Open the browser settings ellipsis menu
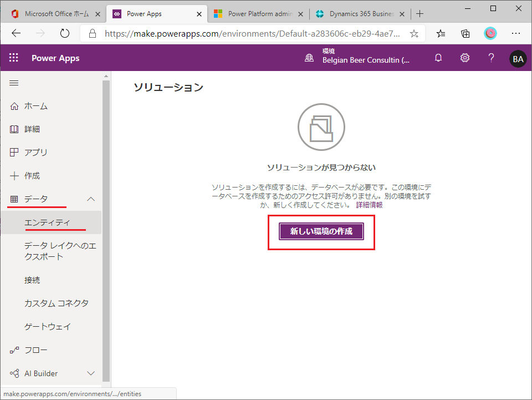This screenshot has height=400, width=532. (516, 33)
